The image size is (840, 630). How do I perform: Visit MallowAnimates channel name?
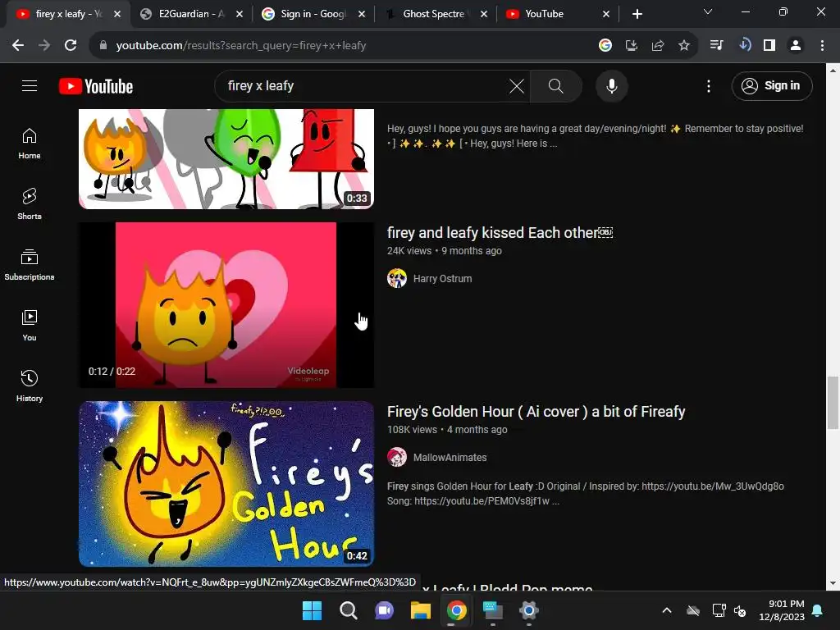point(450,458)
